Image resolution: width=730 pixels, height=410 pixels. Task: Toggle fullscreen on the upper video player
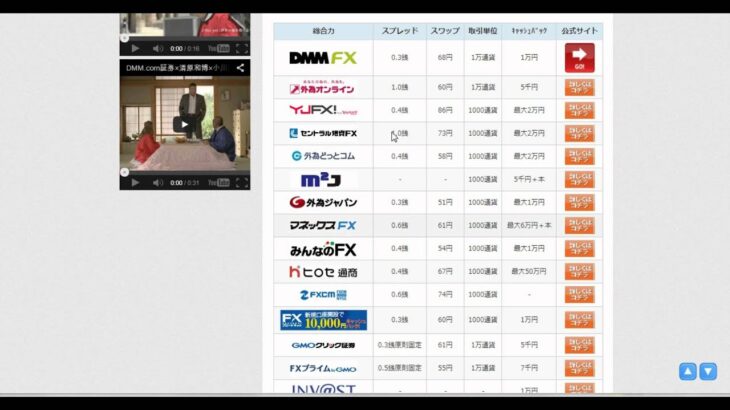click(x=241, y=48)
